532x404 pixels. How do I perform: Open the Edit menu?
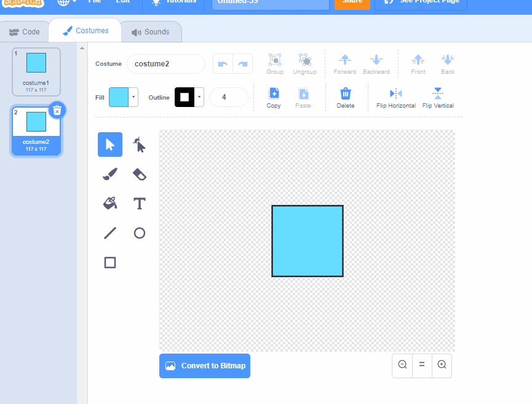(123, 2)
